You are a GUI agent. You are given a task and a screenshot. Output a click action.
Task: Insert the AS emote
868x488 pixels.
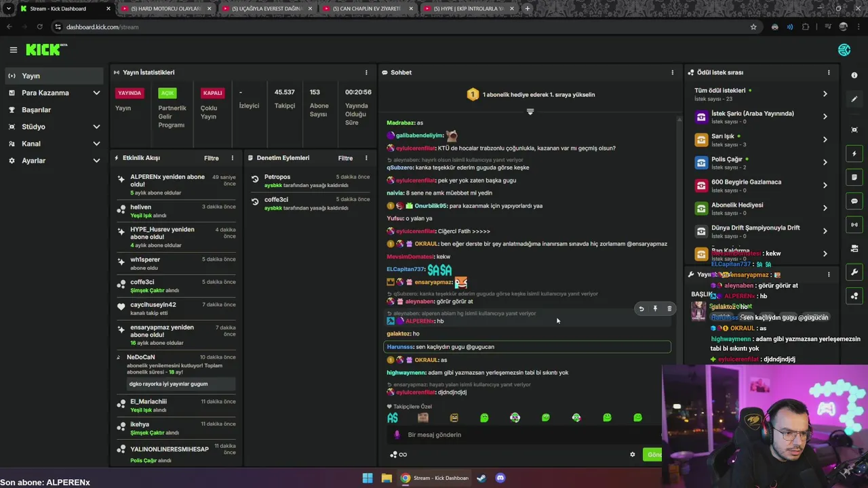393,418
